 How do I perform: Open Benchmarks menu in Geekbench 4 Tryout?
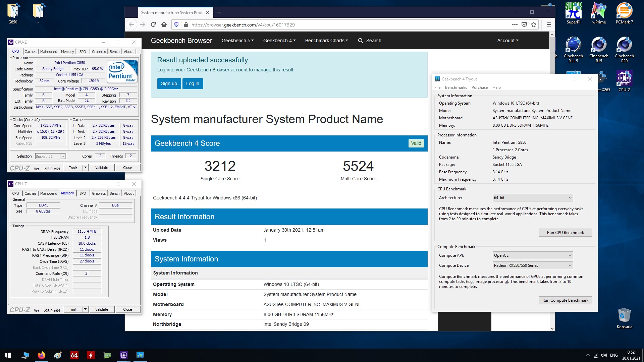pos(455,87)
